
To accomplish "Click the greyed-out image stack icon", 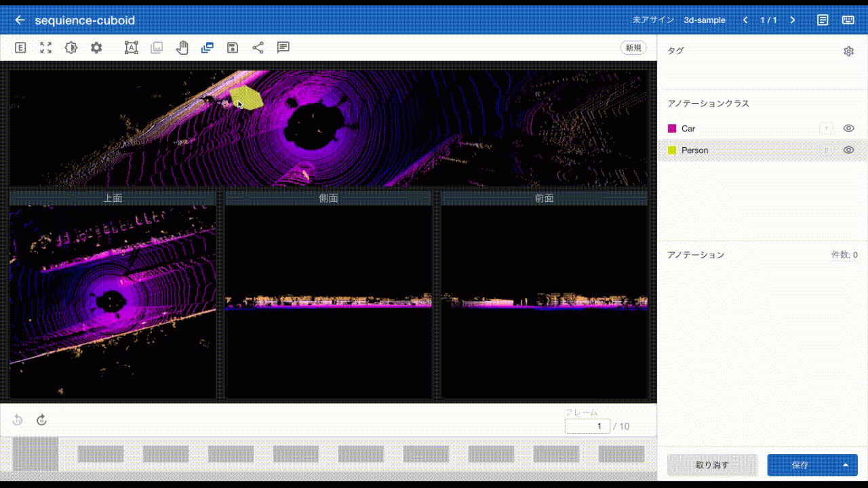I will point(157,47).
